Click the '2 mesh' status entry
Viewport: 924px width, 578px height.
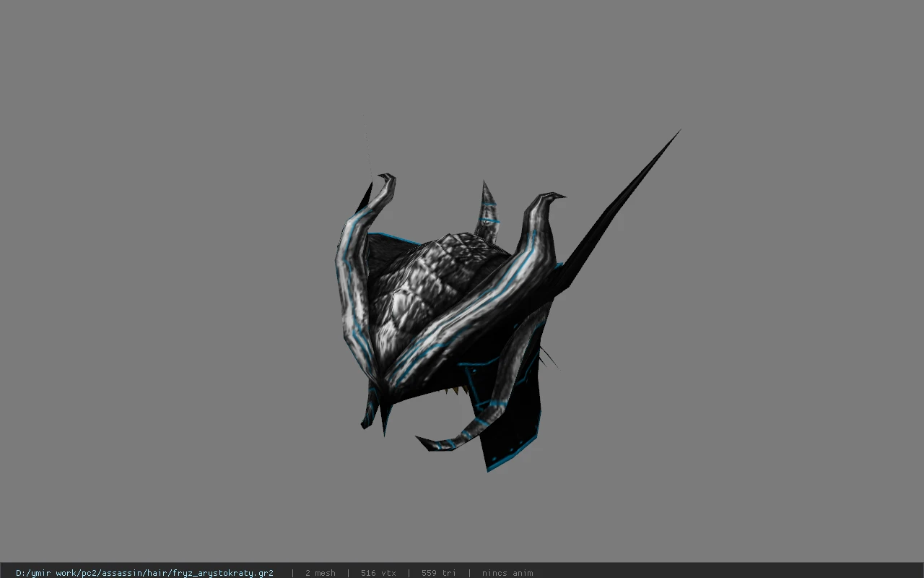click(320, 573)
